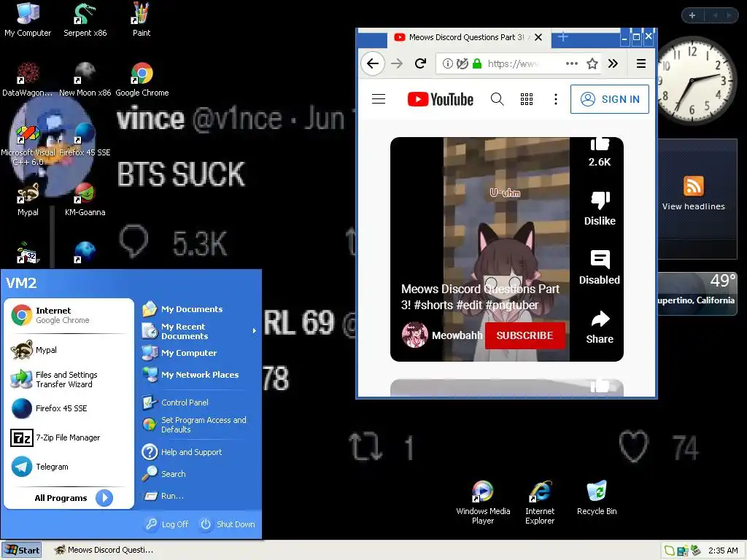Launch Serpent x86 from the desktop
This screenshot has width=747, height=560.
pos(85,20)
